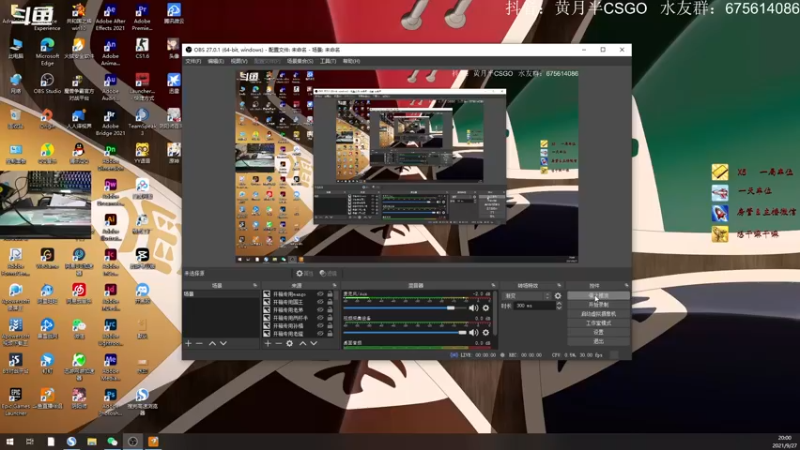Viewport: 800px width, 450px height.
Task: Open Adobe After Effects 2021 desktop shortcut
Action: (110, 16)
